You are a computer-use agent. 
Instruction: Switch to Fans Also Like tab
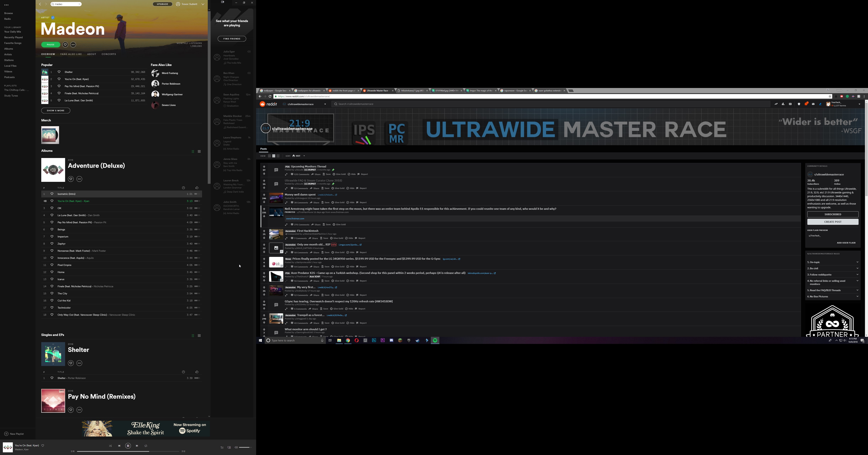click(71, 54)
